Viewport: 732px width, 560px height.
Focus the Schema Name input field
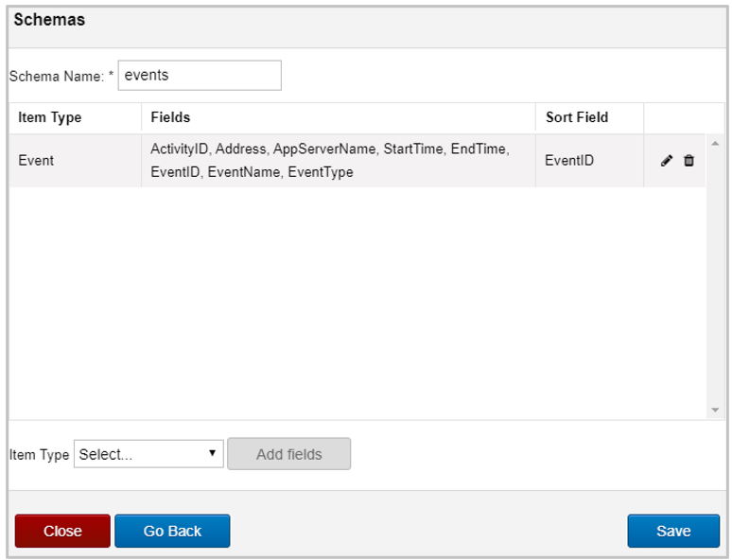200,75
